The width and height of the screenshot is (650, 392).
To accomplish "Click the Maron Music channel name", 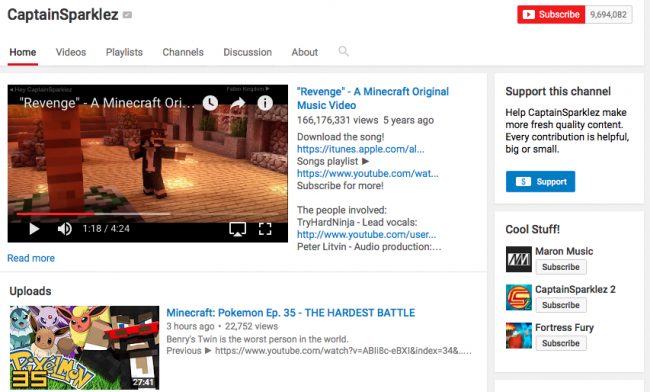I will (564, 251).
